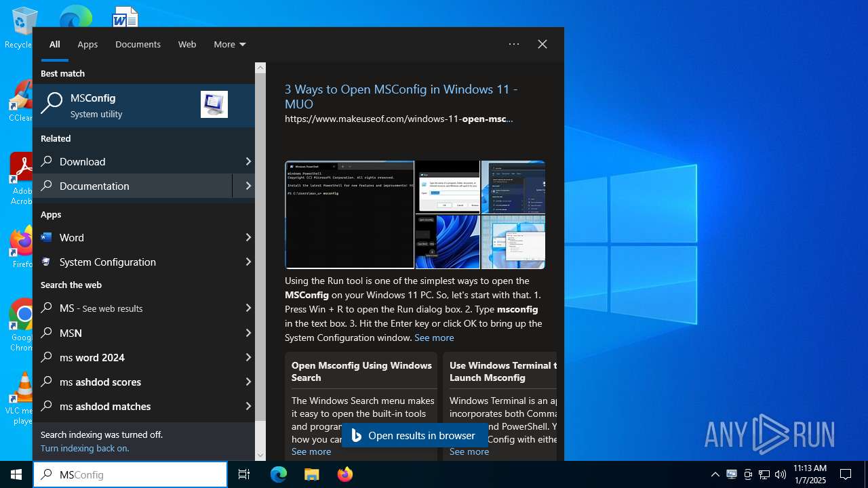Click Turn indexing back on link

pos(85,449)
